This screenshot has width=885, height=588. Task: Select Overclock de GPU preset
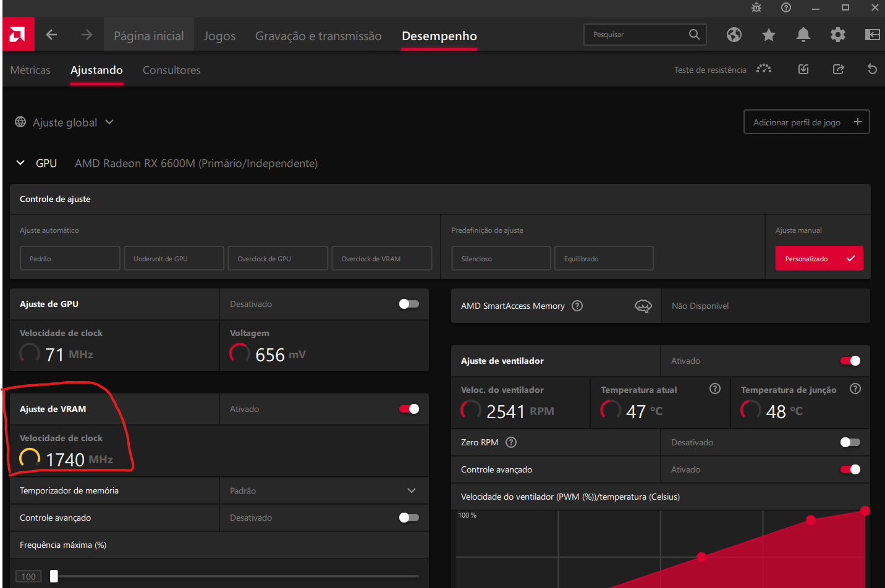[277, 258]
